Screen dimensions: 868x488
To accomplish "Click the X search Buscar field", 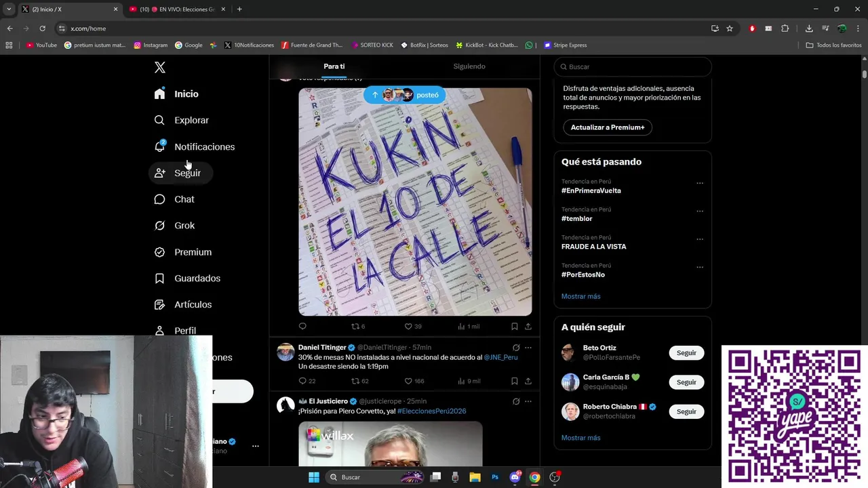I will coord(633,66).
